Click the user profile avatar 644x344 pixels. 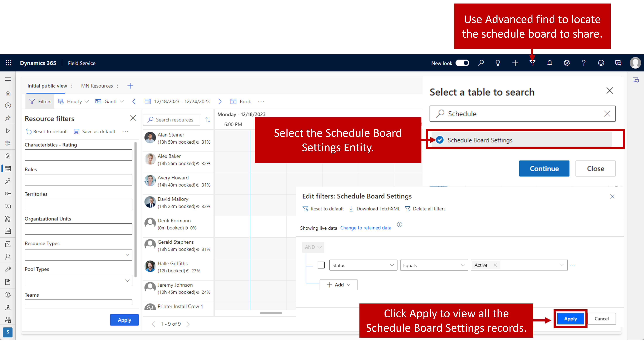coord(635,63)
